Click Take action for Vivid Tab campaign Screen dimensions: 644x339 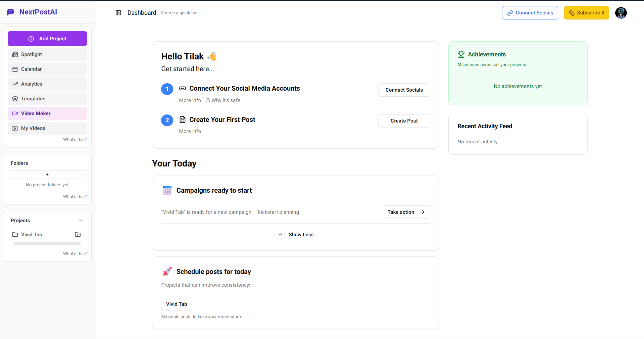tap(406, 212)
